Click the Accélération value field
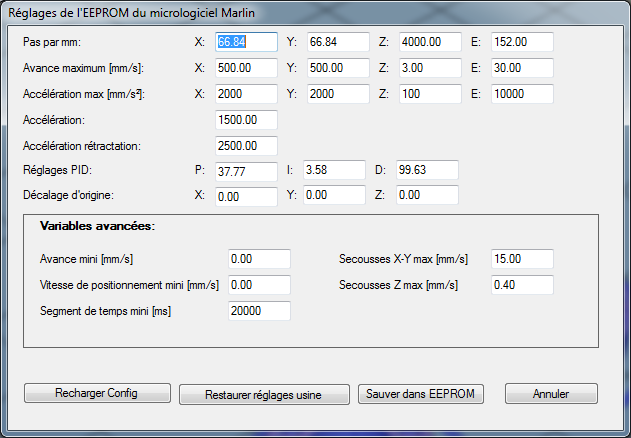 click(246, 120)
